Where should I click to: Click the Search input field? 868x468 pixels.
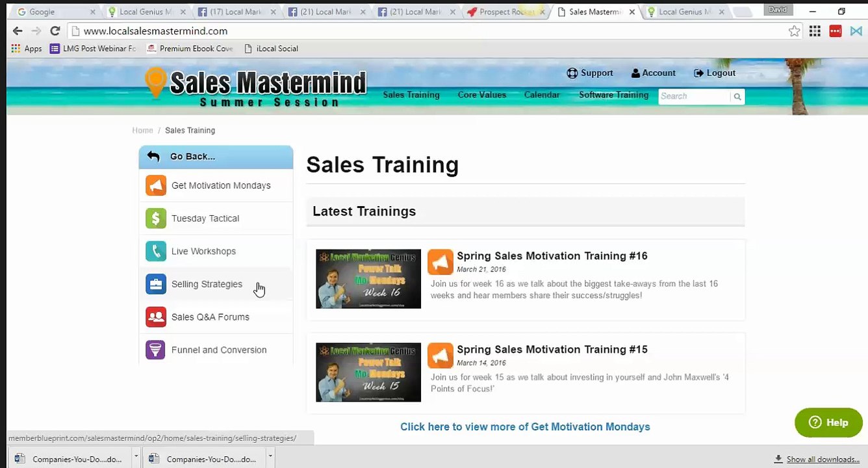coord(695,96)
